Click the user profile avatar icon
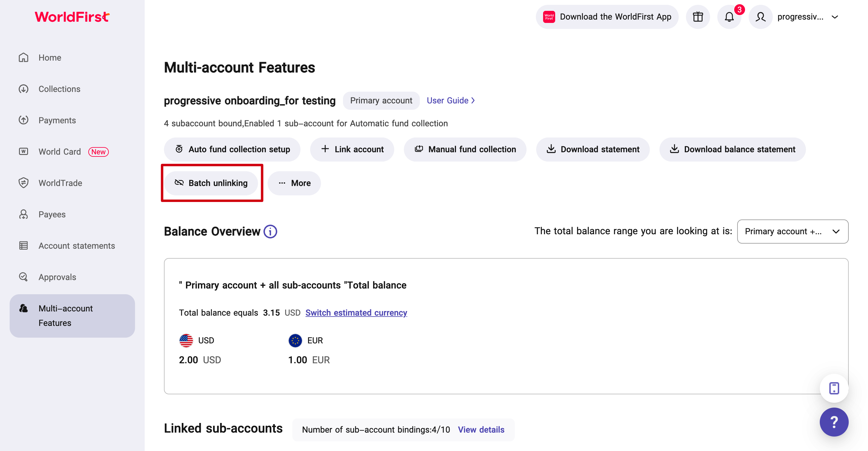 click(760, 17)
